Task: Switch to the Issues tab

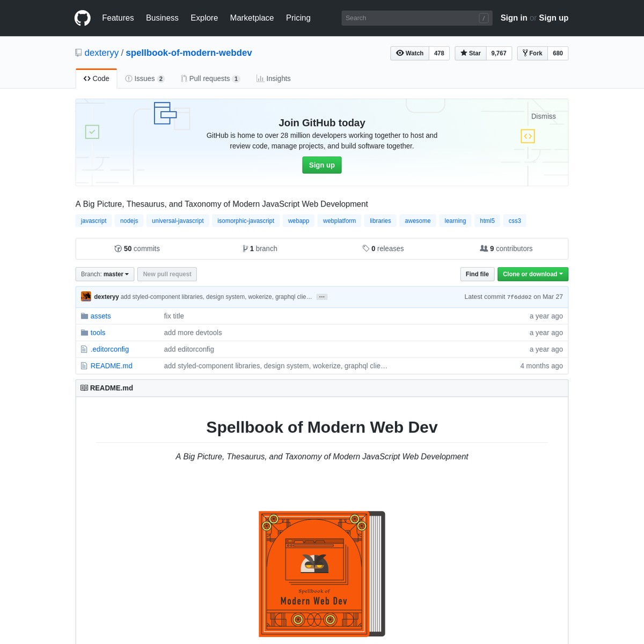Action: pyautogui.click(x=145, y=78)
